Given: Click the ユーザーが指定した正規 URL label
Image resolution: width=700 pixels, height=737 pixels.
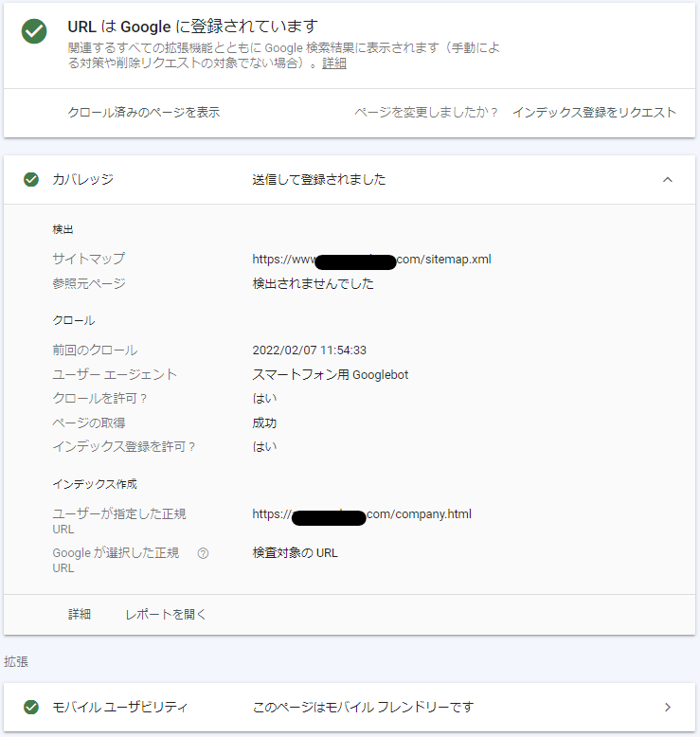Looking at the screenshot, I should pos(119,521).
